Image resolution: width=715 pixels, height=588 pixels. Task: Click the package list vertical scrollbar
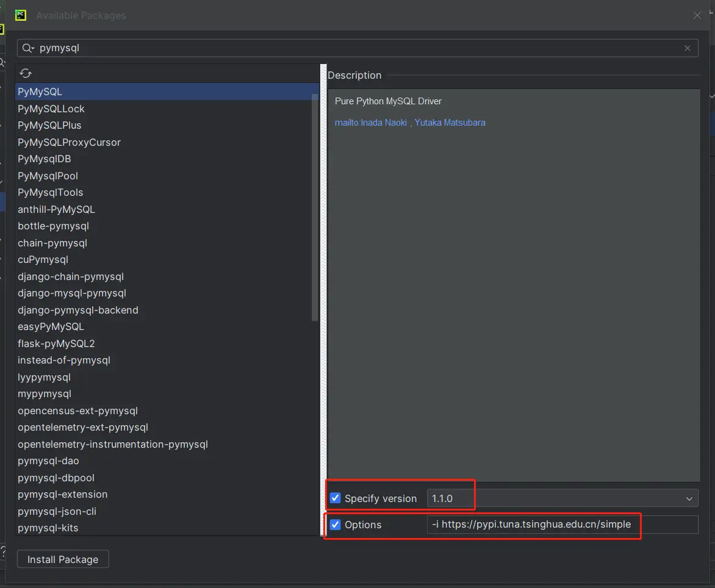[x=315, y=207]
